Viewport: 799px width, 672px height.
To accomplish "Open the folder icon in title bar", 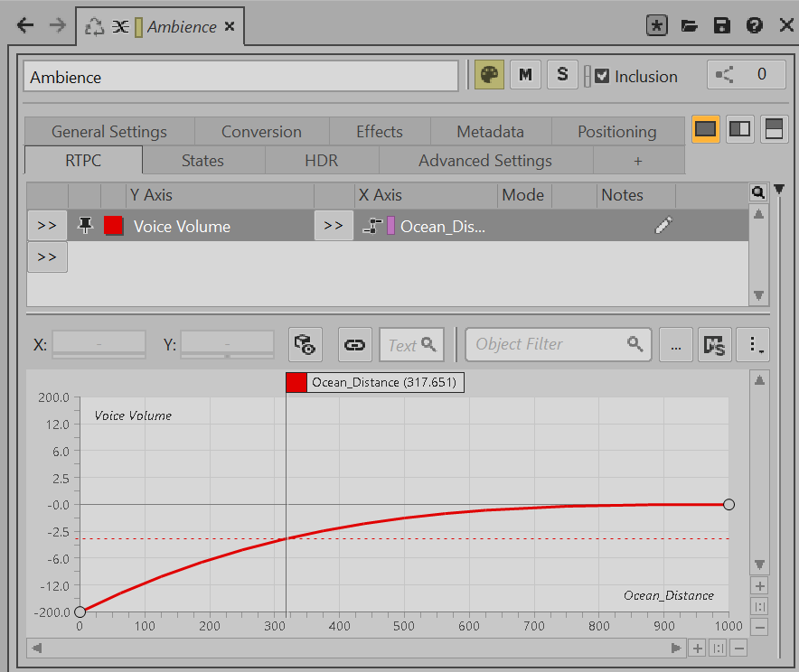I will coord(690,26).
